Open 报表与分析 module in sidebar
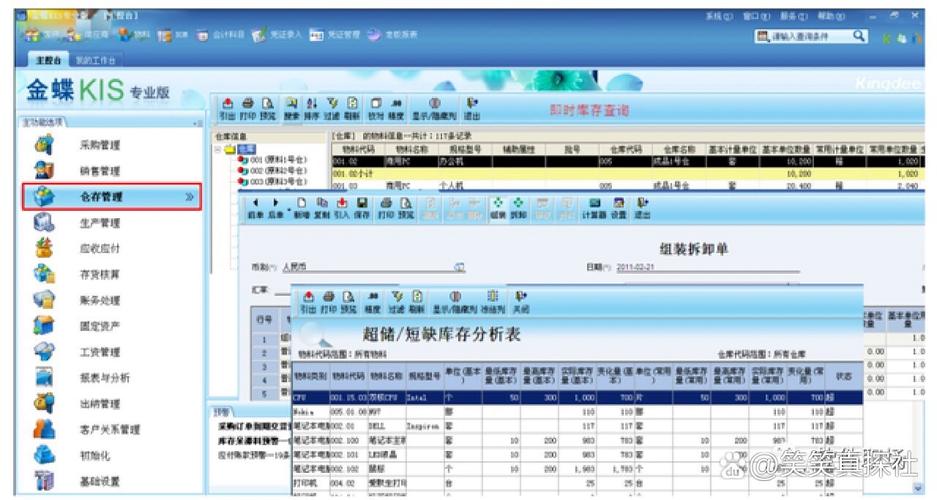Viewport: 937px width, 500px height. (104, 378)
